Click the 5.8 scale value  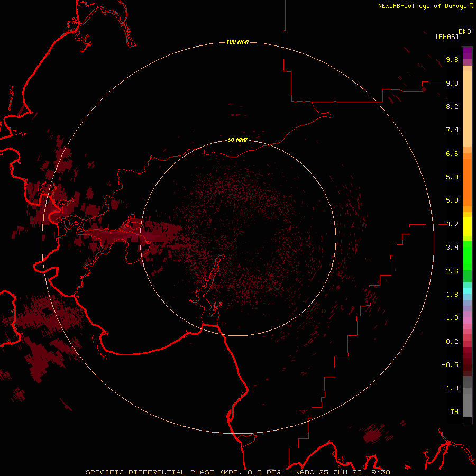(452, 177)
